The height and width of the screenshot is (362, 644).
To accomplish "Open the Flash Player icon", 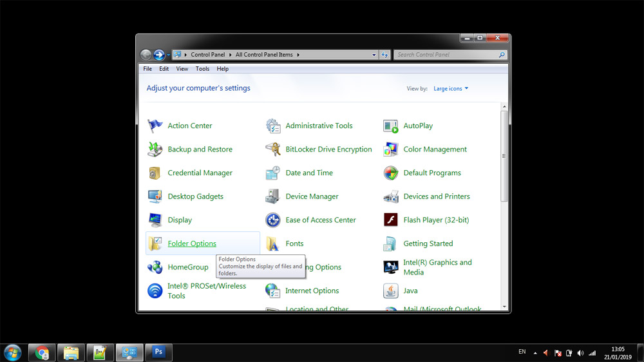I will pos(391,220).
